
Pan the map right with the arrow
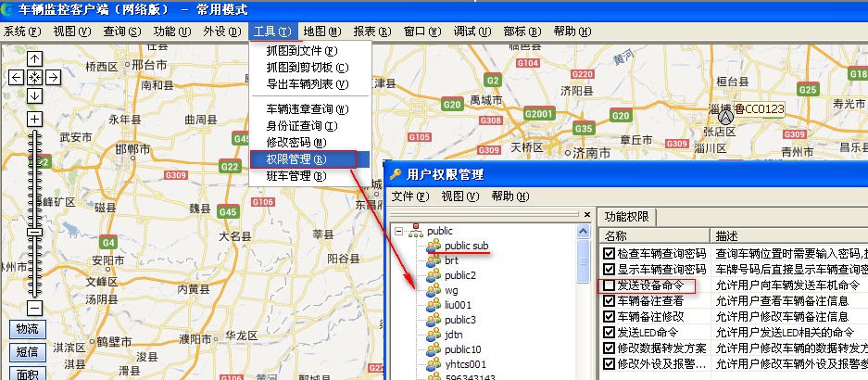tap(53, 77)
